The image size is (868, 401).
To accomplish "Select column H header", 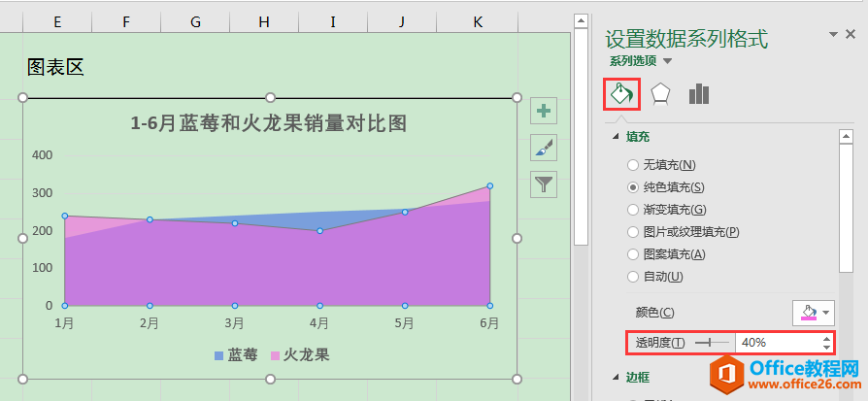I will (264, 22).
